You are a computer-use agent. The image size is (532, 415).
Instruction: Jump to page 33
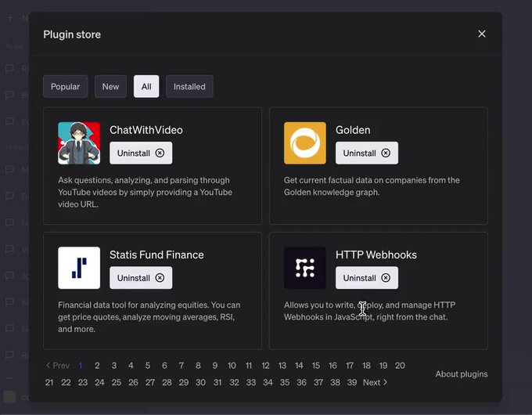point(251,382)
